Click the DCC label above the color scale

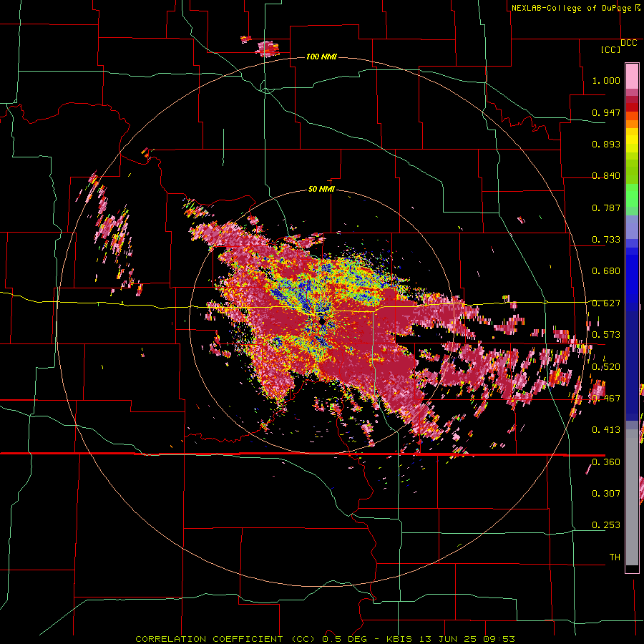(x=628, y=43)
